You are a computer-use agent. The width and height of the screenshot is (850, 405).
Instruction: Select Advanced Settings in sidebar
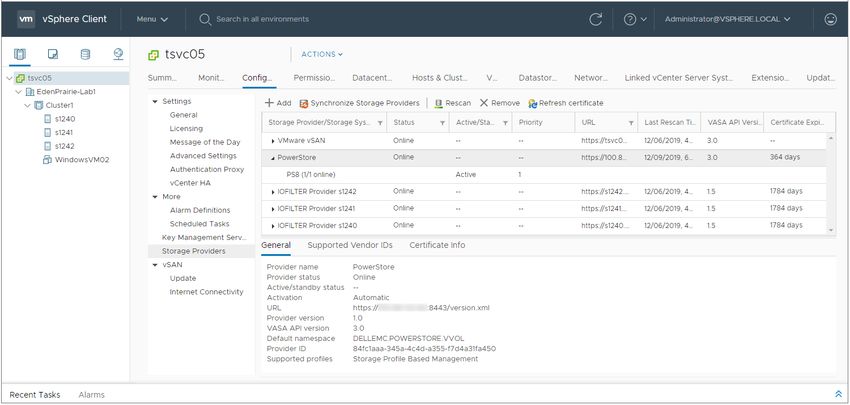tap(203, 156)
